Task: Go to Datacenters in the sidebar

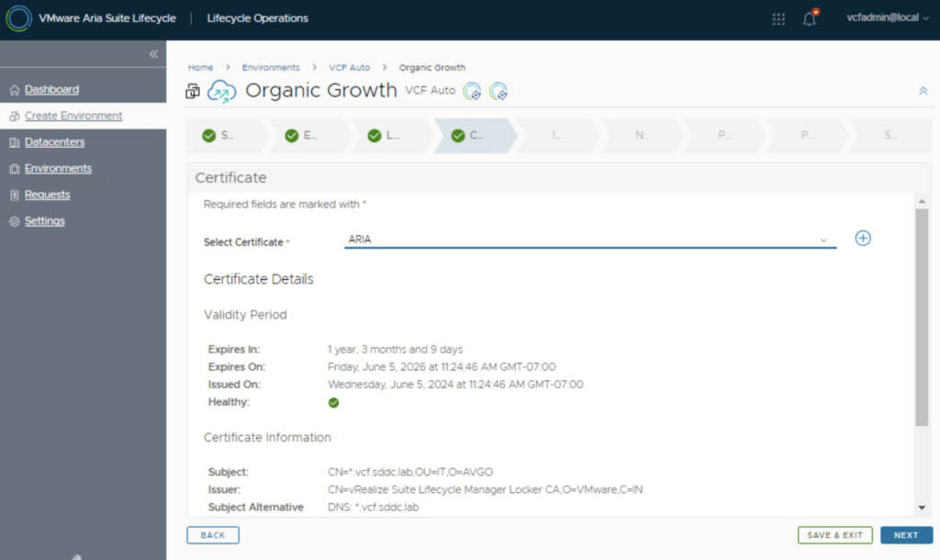Action: [54, 142]
